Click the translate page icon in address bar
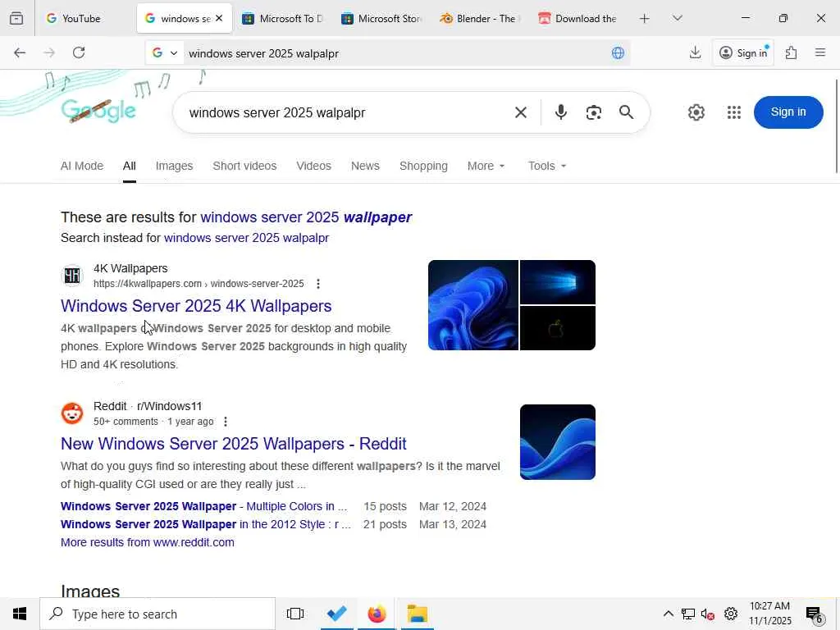Image resolution: width=840 pixels, height=630 pixels. [x=618, y=52]
